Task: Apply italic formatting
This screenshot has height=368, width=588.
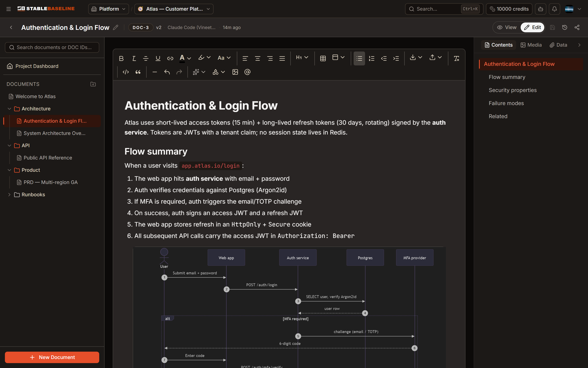Action: click(134, 58)
